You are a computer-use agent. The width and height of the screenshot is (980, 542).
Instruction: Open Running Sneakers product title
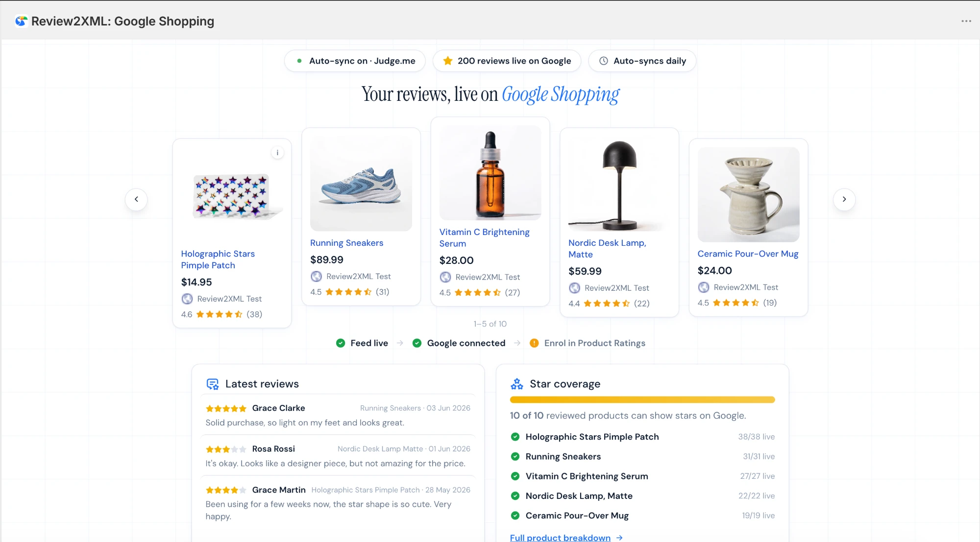(x=347, y=243)
